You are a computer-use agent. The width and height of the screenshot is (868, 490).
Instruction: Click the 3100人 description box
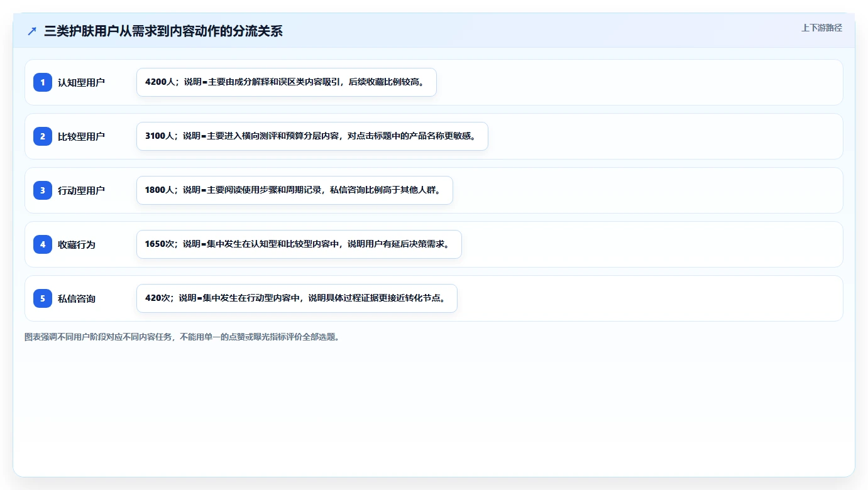312,136
